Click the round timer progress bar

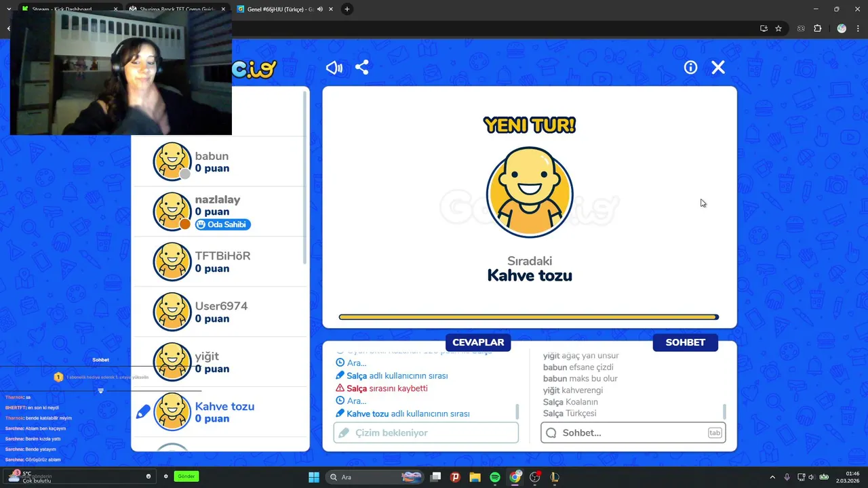point(529,317)
